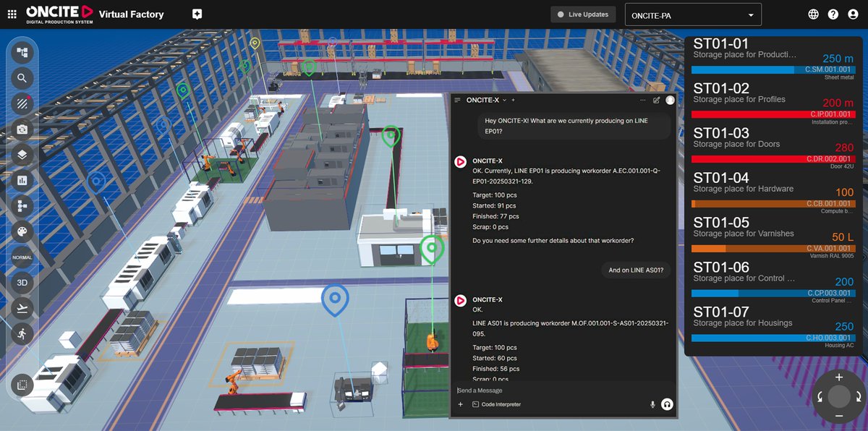
Task: Open the hierarchy tree tool in left toolbar
Action: [22, 52]
